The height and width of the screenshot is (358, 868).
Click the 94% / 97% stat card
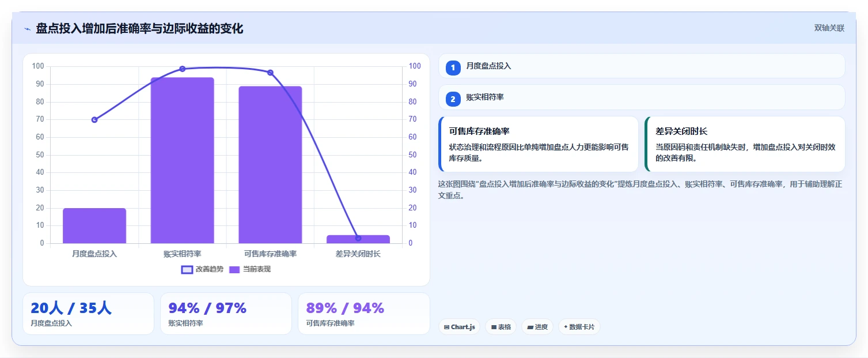[226, 314]
